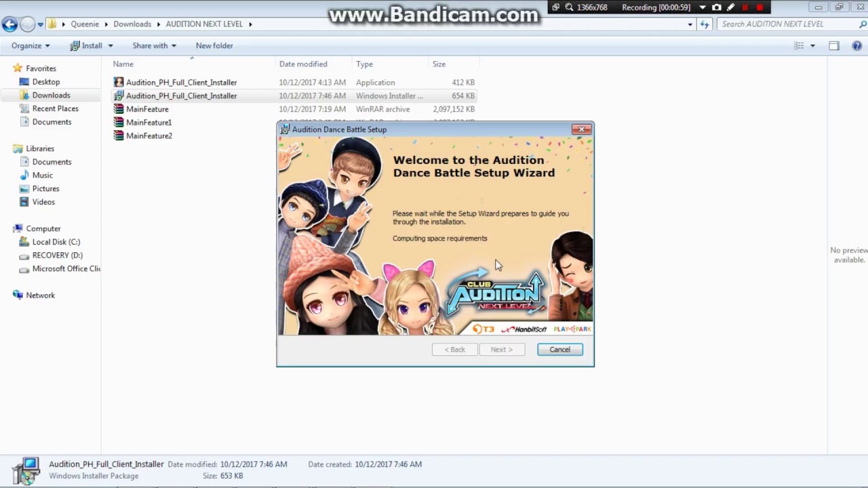The height and width of the screenshot is (488, 868).
Task: Open Desktop under Favorites
Action: [x=46, y=82]
